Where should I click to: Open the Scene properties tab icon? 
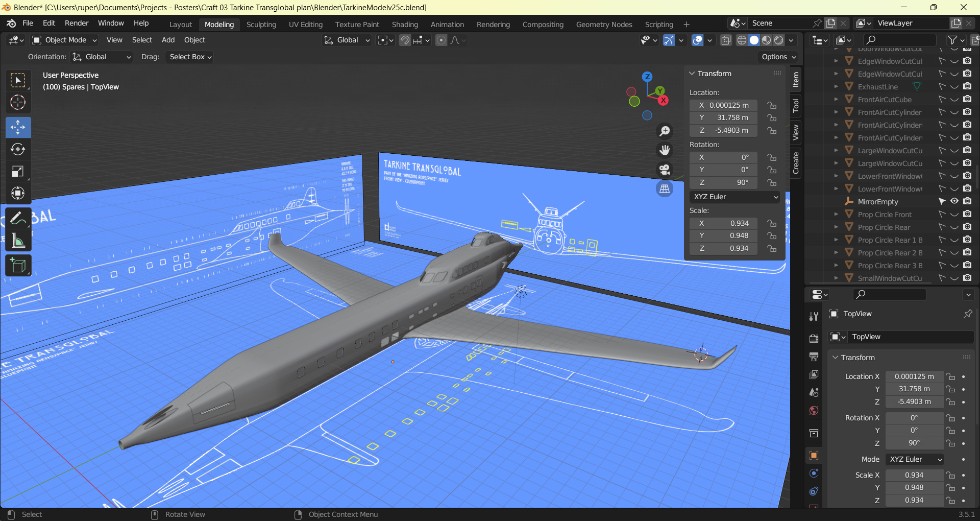point(814,392)
